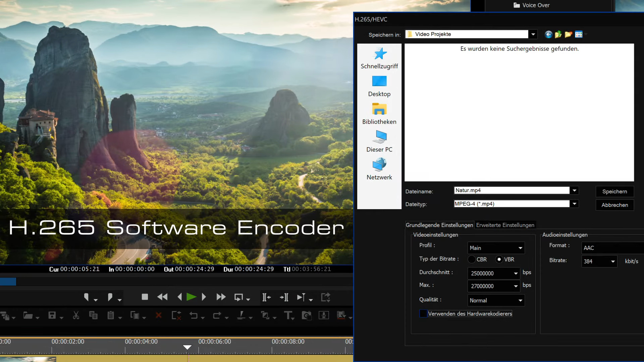The image size is (644, 362).
Task: Click the Voice Over microphone icon
Action: coord(324,315)
